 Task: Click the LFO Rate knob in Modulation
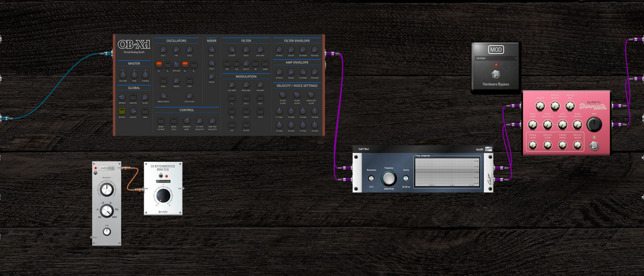point(232,85)
